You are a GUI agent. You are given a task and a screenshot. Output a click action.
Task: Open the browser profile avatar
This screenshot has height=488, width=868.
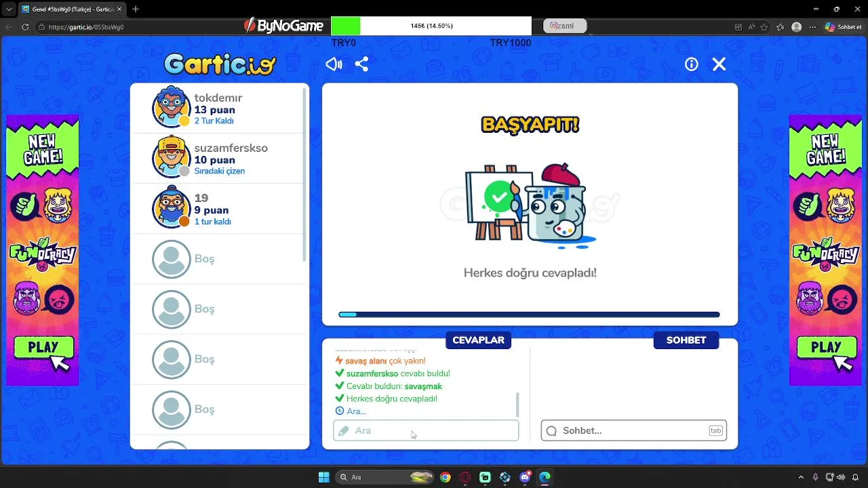tap(797, 27)
